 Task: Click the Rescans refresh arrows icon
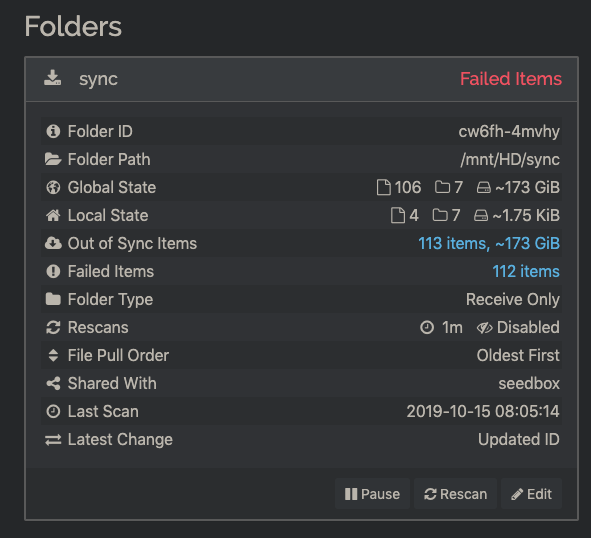(x=53, y=327)
